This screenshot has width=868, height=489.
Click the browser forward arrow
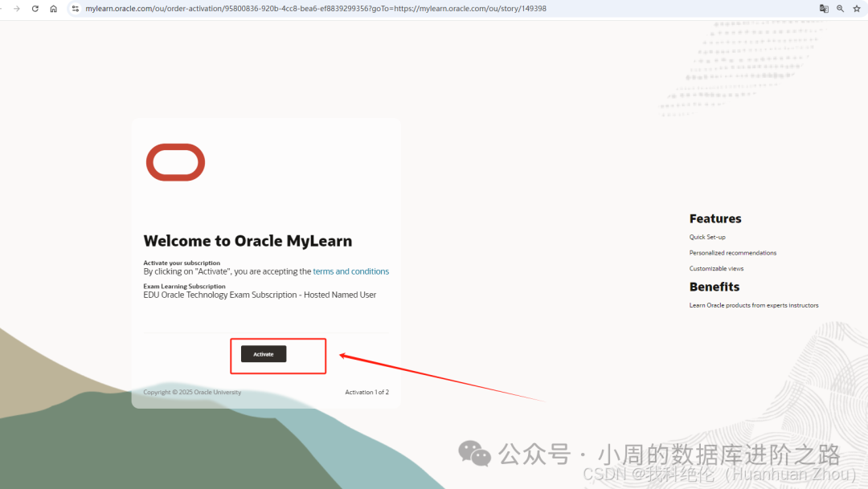tap(17, 9)
